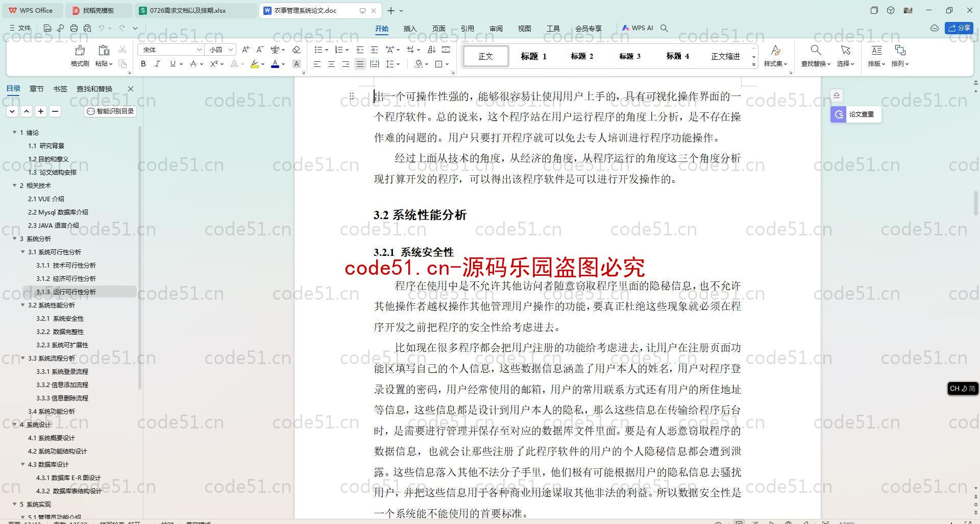Apply italic formatting
This screenshot has height=524, width=980.
tap(157, 64)
